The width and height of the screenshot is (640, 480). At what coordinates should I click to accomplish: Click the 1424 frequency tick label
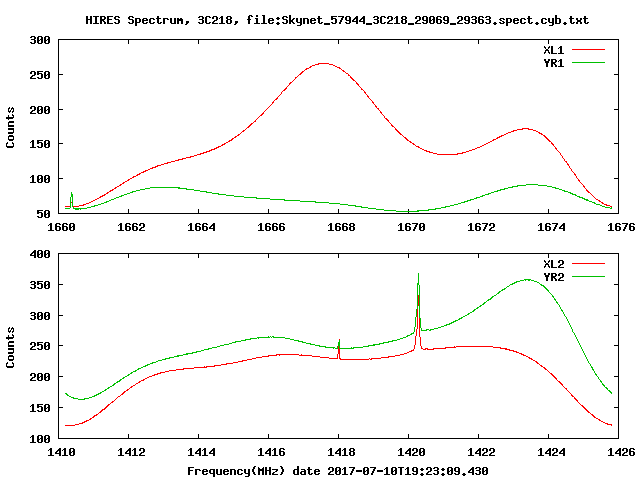click(x=551, y=452)
